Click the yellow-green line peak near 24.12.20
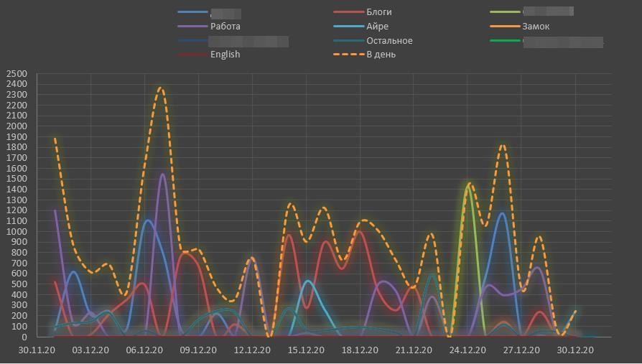Viewport: 642px width, 364px height. [x=468, y=185]
